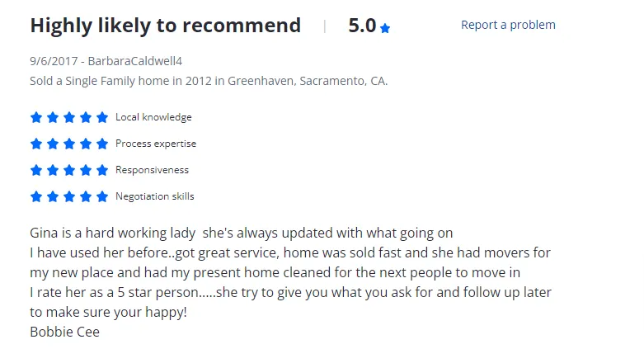Click the fourth star of Negotiation skills
The image size is (644, 349).
86,196
